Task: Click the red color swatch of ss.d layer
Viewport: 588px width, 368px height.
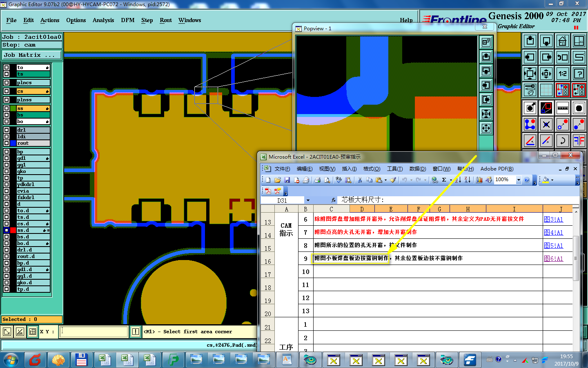Action: click(x=13, y=230)
